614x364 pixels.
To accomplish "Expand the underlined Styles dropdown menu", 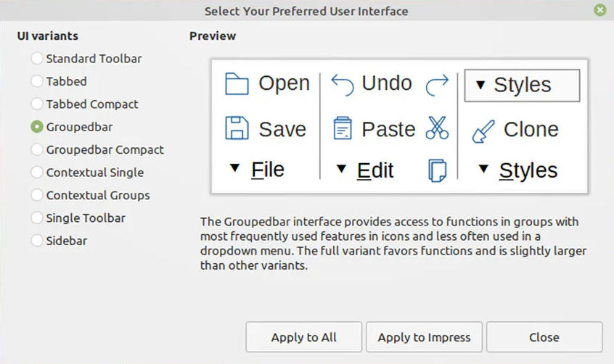I will click(518, 170).
